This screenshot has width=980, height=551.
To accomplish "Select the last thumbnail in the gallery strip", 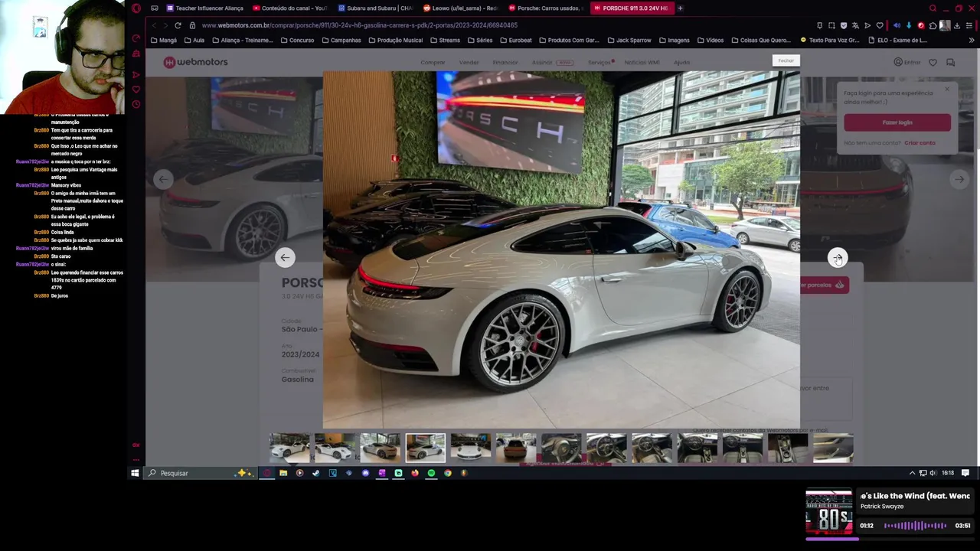I will pos(832,448).
